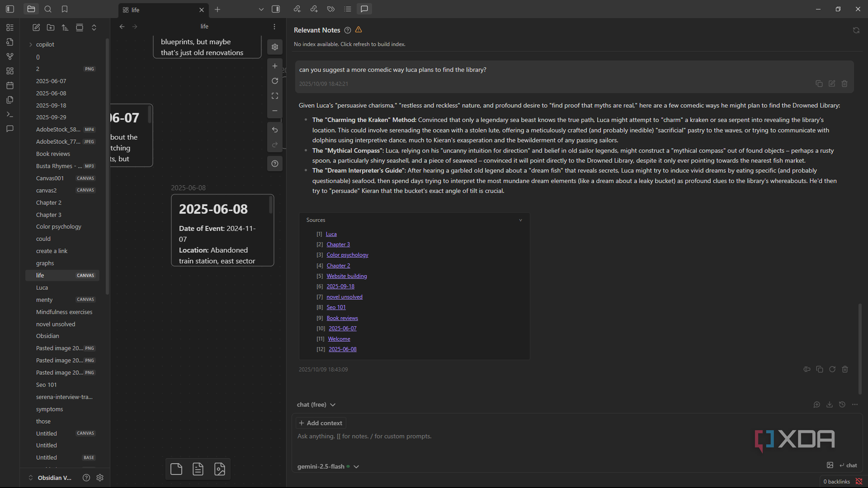Create a new folder in the file explorer

click(x=51, y=27)
